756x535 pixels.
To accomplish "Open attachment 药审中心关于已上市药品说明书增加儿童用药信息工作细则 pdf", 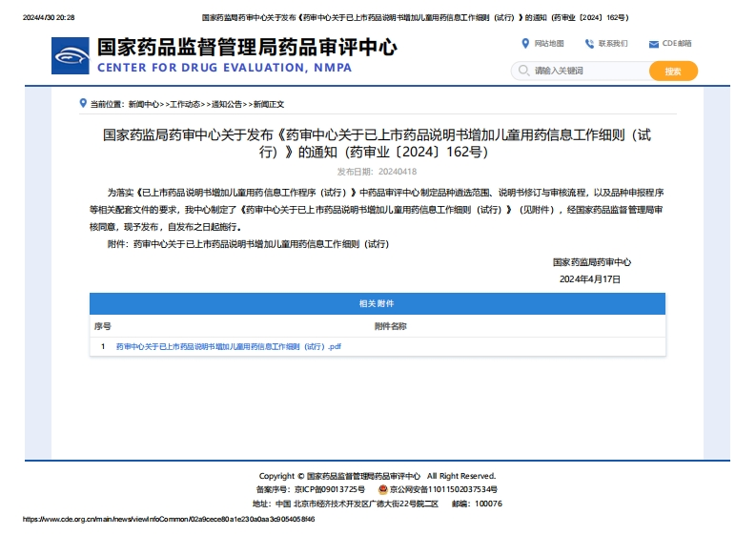I will (229, 346).
